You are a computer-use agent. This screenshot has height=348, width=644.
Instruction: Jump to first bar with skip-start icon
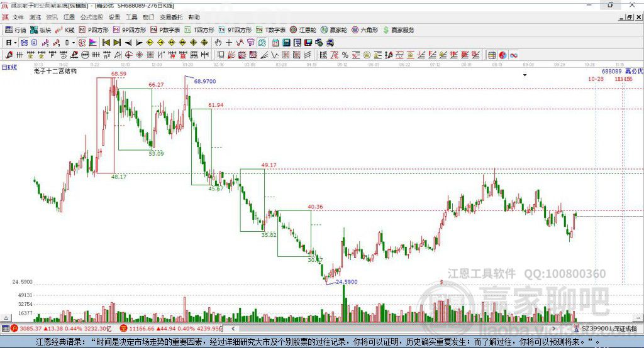(106, 43)
